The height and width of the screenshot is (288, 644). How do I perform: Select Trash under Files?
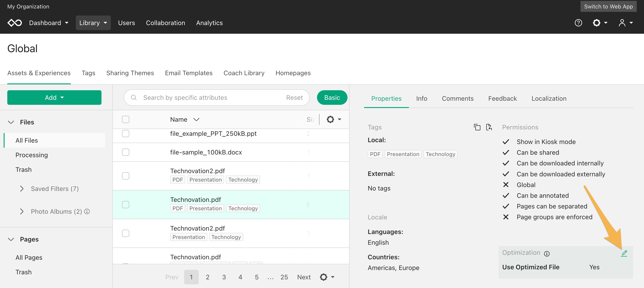click(x=23, y=169)
